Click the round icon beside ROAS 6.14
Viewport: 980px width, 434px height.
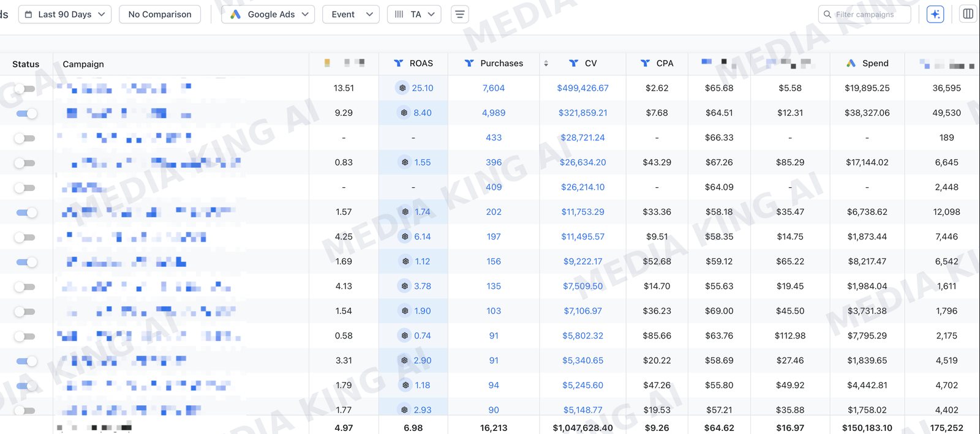[405, 236]
